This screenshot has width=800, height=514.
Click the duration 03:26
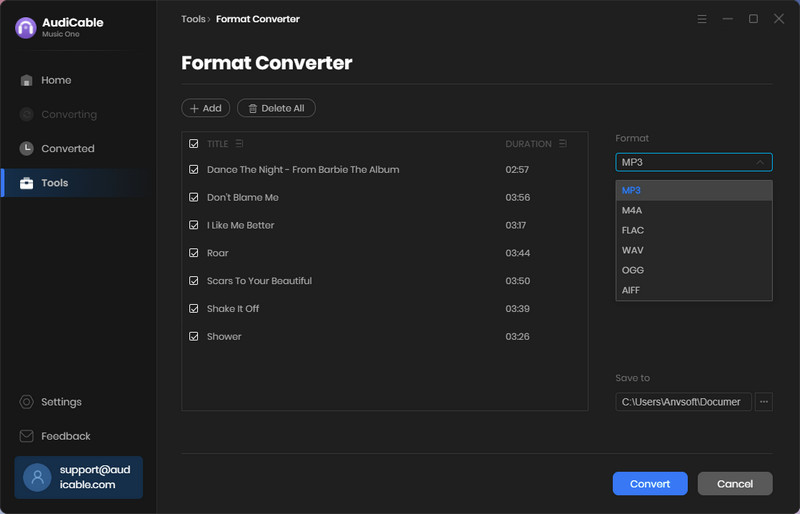517,336
